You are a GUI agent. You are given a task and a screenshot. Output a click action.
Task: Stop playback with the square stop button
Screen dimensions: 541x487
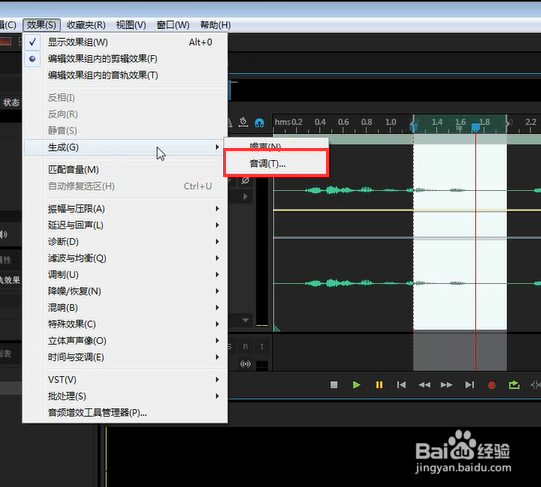click(334, 384)
